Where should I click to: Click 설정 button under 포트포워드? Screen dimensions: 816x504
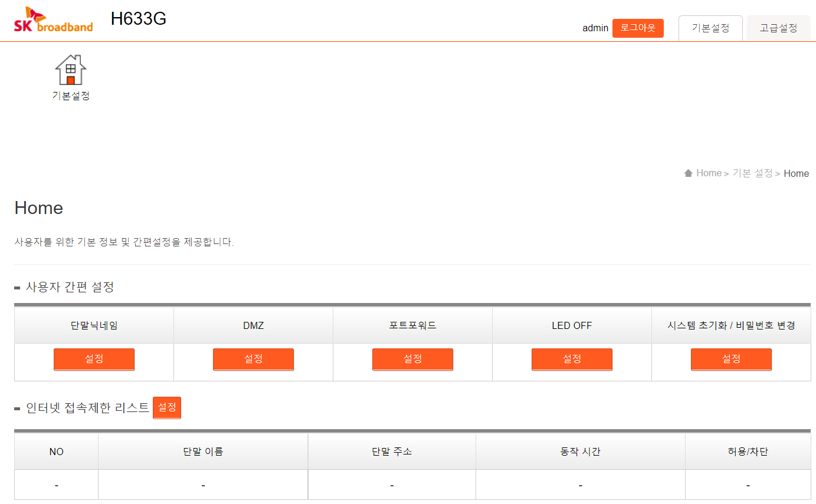[412, 359]
